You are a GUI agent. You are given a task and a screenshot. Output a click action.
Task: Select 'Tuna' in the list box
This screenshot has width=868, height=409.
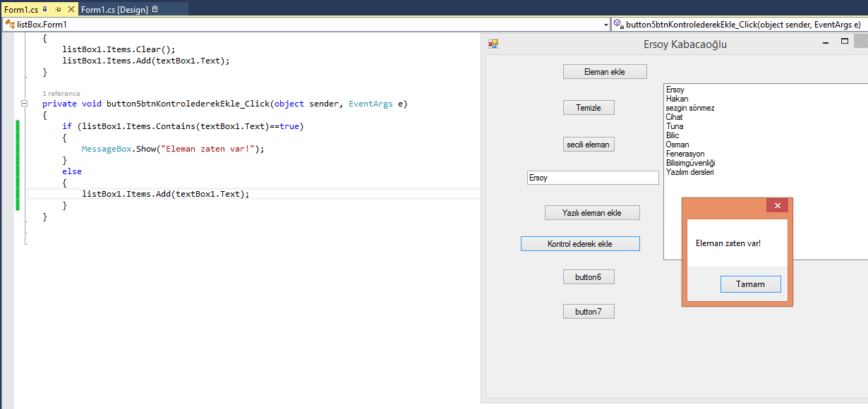point(675,126)
